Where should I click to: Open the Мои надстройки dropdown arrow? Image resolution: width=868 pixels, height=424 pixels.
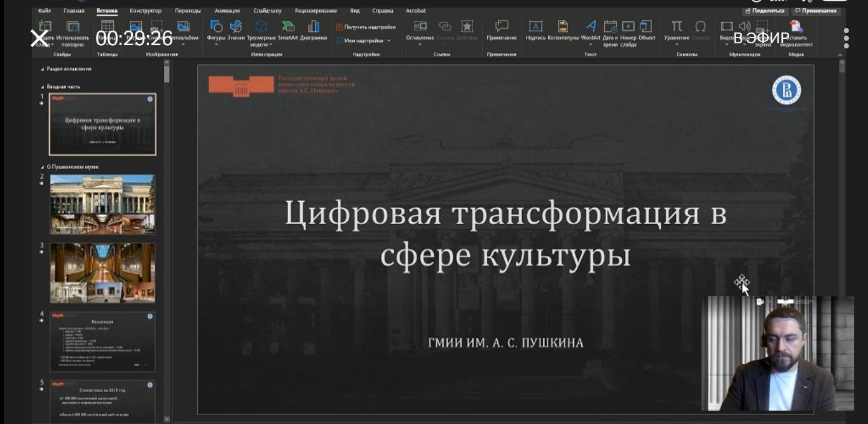[389, 41]
